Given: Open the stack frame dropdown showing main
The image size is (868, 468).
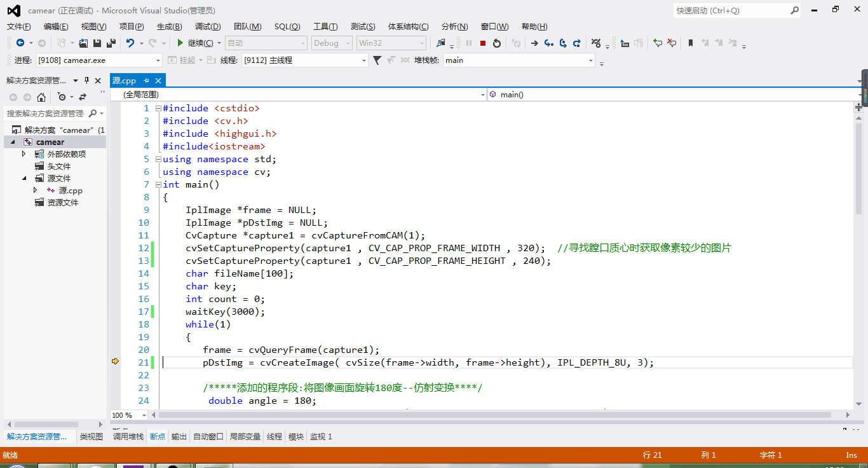Looking at the screenshot, I should point(591,60).
